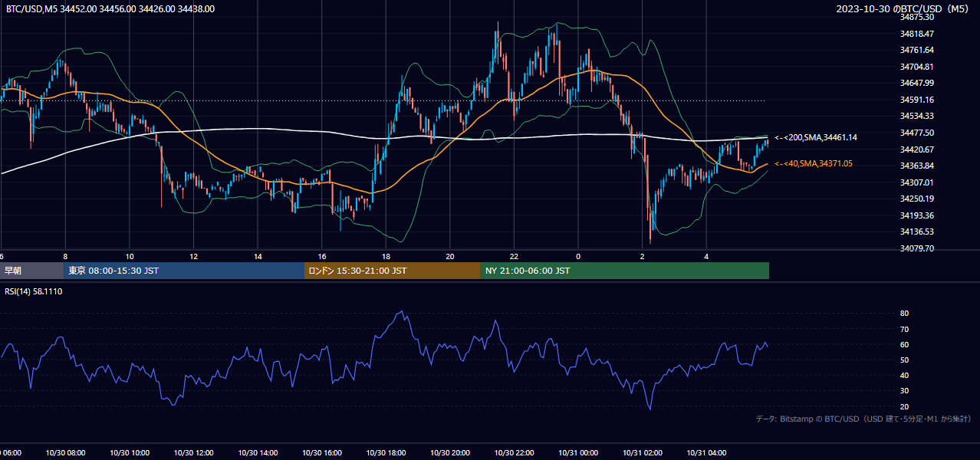980x460 pixels.
Task: Click hour tick 8 under price chart
Action: (65, 256)
